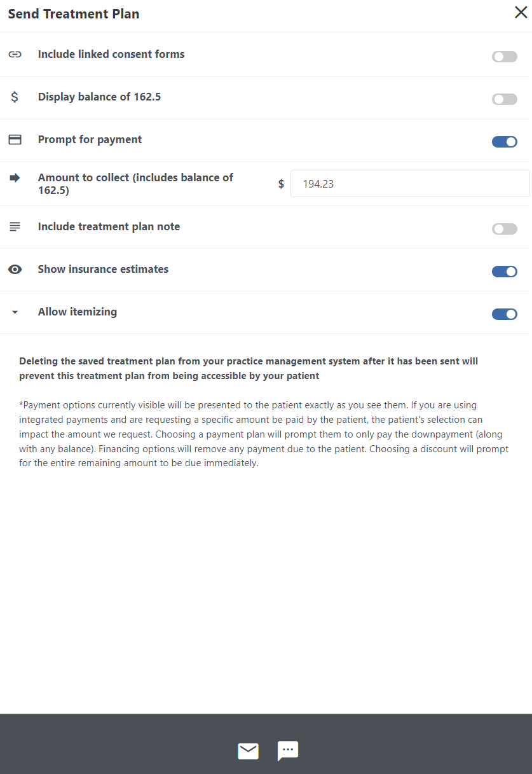Collapse the itemizing details section
532x774 pixels.
[x=15, y=312]
